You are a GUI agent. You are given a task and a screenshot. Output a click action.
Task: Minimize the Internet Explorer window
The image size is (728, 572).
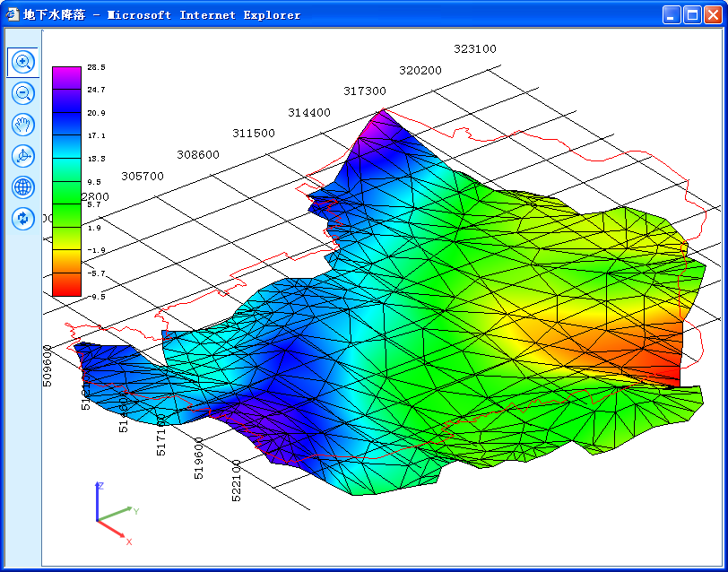coord(672,15)
